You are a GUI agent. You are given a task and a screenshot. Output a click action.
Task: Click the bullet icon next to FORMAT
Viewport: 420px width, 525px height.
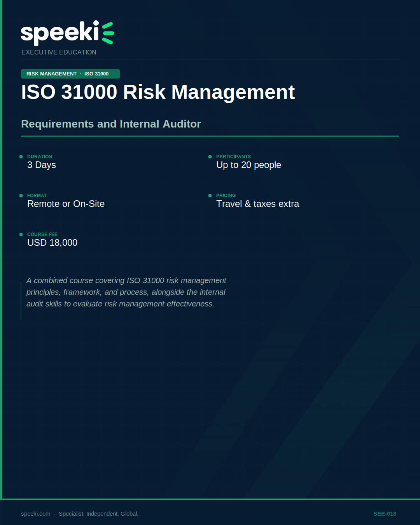pyautogui.click(x=21, y=196)
